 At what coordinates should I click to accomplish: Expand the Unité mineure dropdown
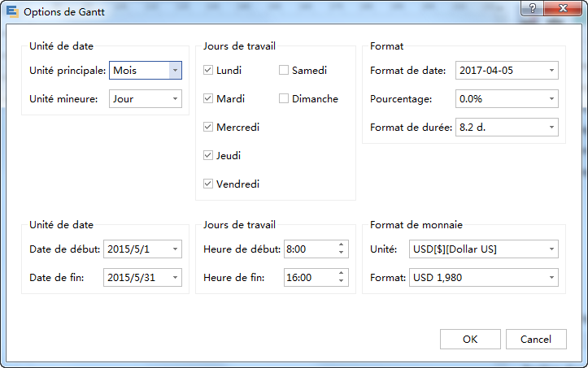click(x=175, y=99)
